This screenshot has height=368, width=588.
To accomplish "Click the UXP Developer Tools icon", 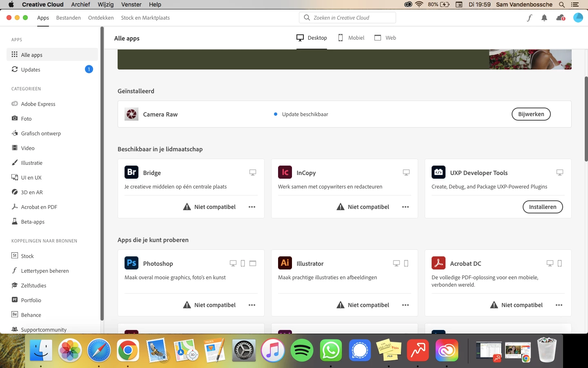I will (439, 173).
